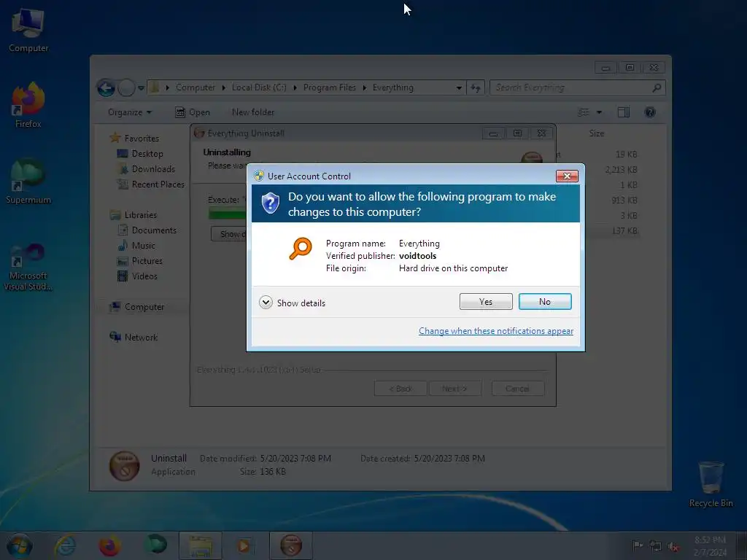Screen dimensions: 747x560
Task: Click Open in Explorer toolbar
Action: pos(193,112)
